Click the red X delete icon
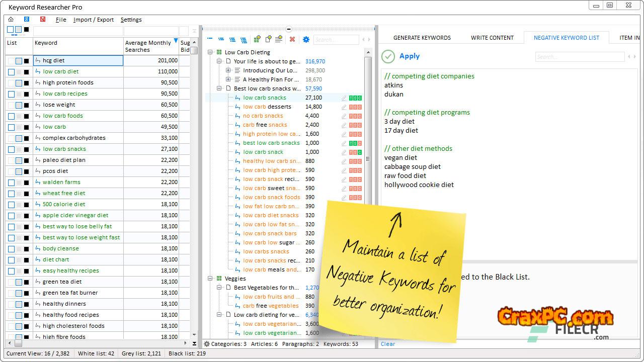 click(x=292, y=39)
